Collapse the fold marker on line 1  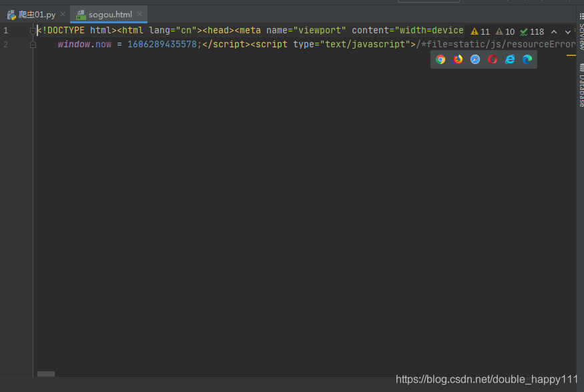click(x=33, y=31)
